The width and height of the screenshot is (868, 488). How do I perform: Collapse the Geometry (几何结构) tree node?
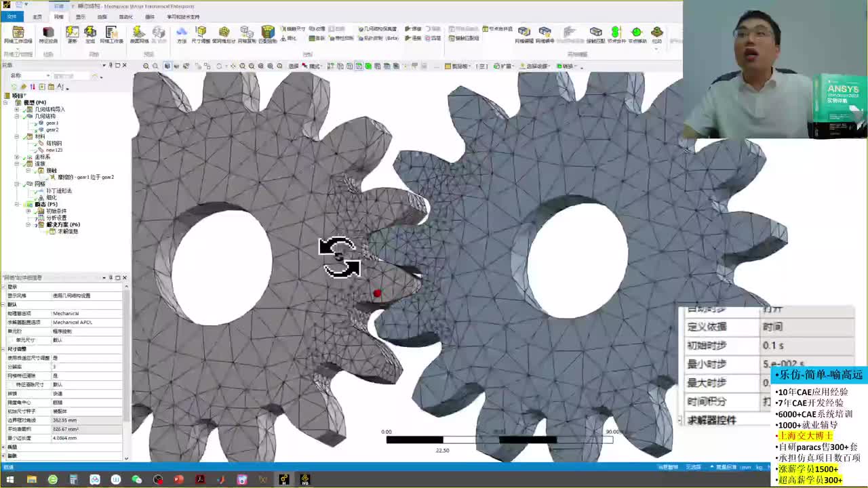(17, 116)
